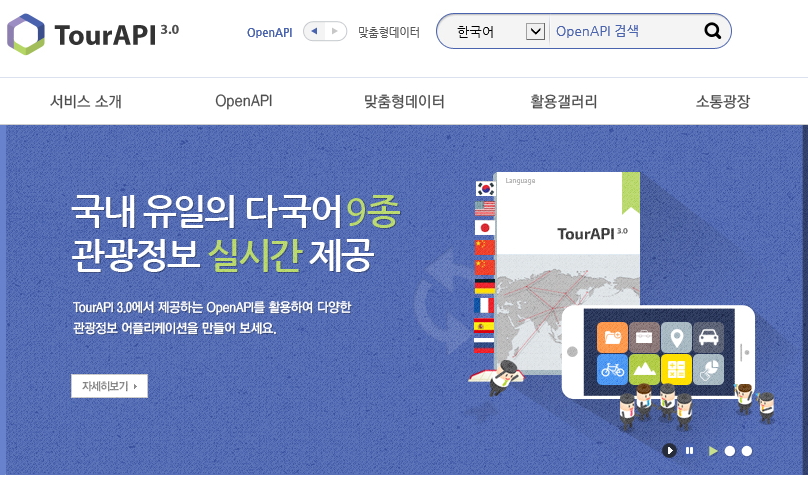Click the orange folder app icon
This screenshot has width=808, height=479.
tap(613, 337)
